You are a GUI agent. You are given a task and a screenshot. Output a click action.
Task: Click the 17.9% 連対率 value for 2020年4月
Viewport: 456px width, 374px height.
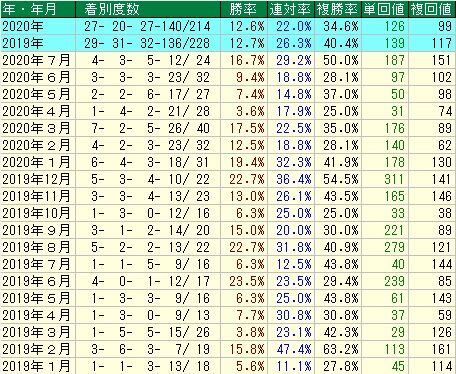click(294, 111)
